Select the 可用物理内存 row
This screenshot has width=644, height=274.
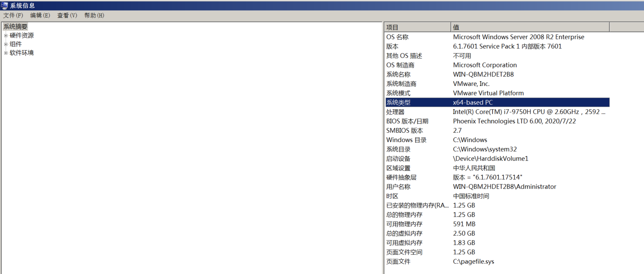(x=404, y=224)
